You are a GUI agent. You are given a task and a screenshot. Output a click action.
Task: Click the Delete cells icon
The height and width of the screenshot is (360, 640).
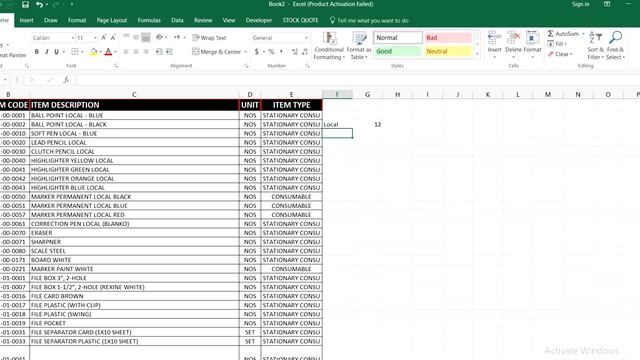pyautogui.click(x=513, y=38)
